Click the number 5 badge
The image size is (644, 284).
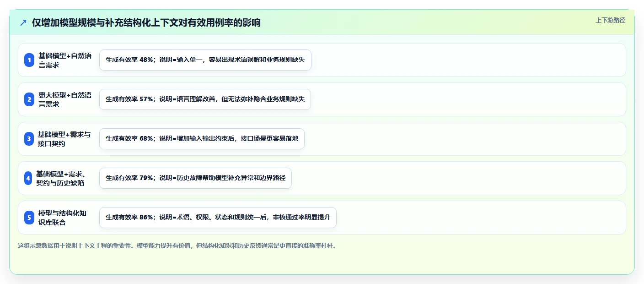pos(29,218)
